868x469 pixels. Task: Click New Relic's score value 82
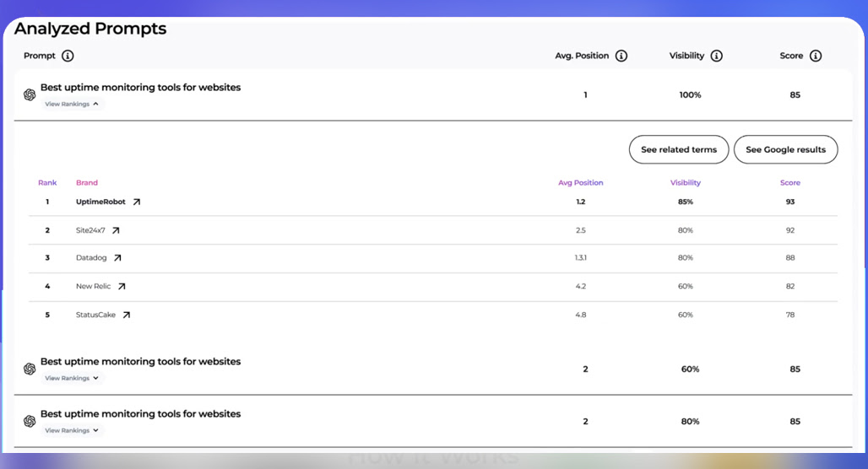coord(790,287)
